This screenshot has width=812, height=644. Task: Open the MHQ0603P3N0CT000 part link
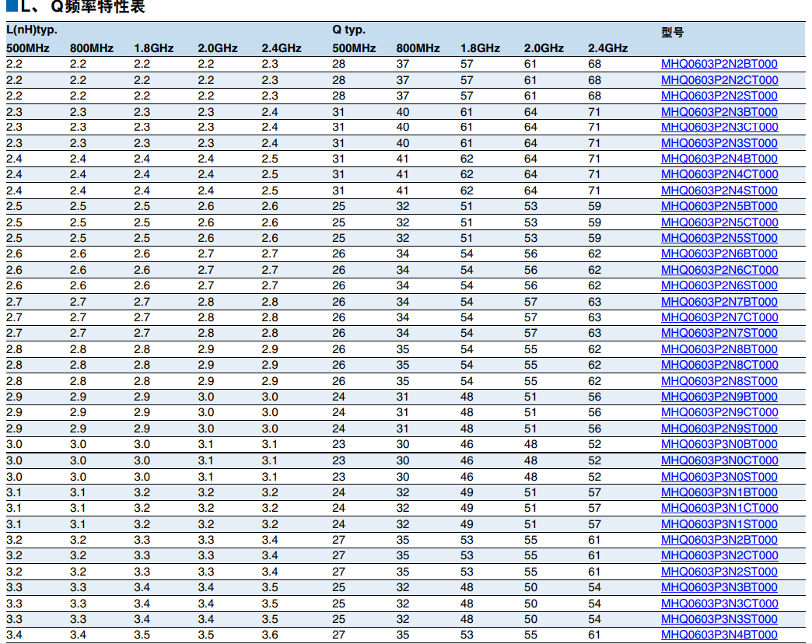coord(719,460)
